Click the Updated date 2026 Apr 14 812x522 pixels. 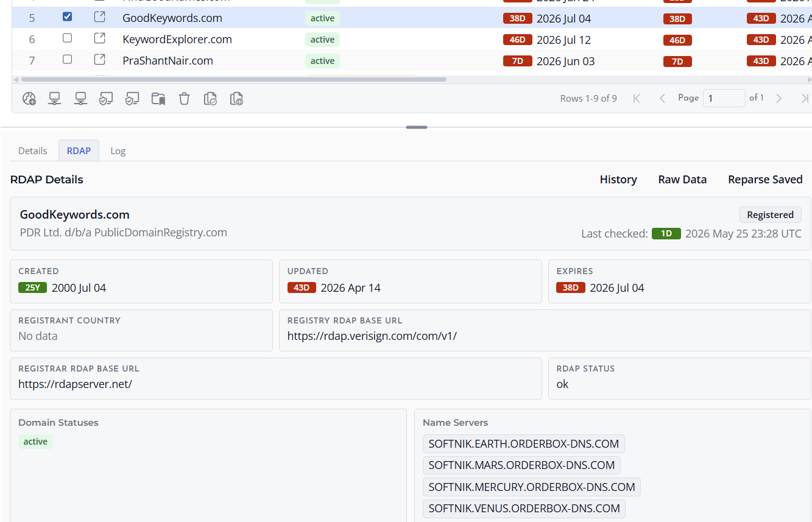pos(350,287)
